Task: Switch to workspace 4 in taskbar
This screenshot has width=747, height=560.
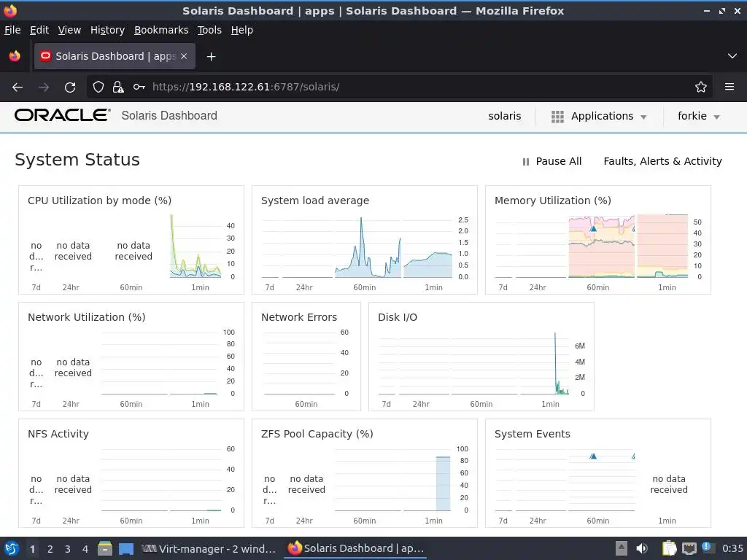Action: [85, 549]
